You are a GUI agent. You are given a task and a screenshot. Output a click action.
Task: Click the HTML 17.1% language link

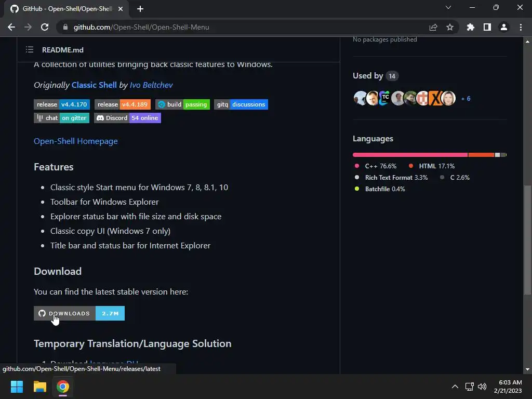click(432, 166)
